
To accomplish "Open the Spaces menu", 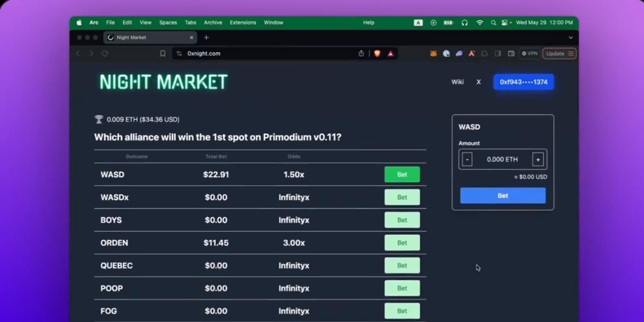I will point(168,23).
